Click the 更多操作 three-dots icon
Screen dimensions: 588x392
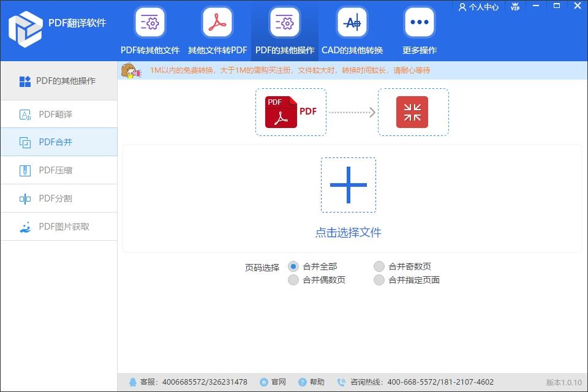419,23
